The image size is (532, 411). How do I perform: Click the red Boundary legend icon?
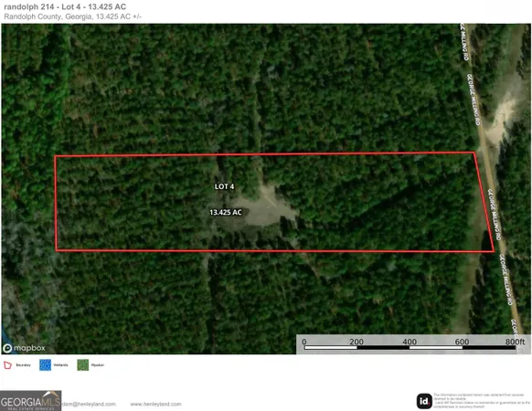(x=7, y=365)
